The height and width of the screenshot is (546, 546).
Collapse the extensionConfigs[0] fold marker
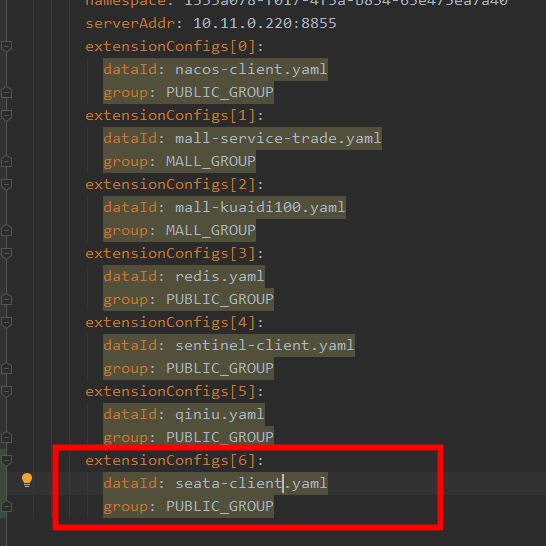[6, 46]
